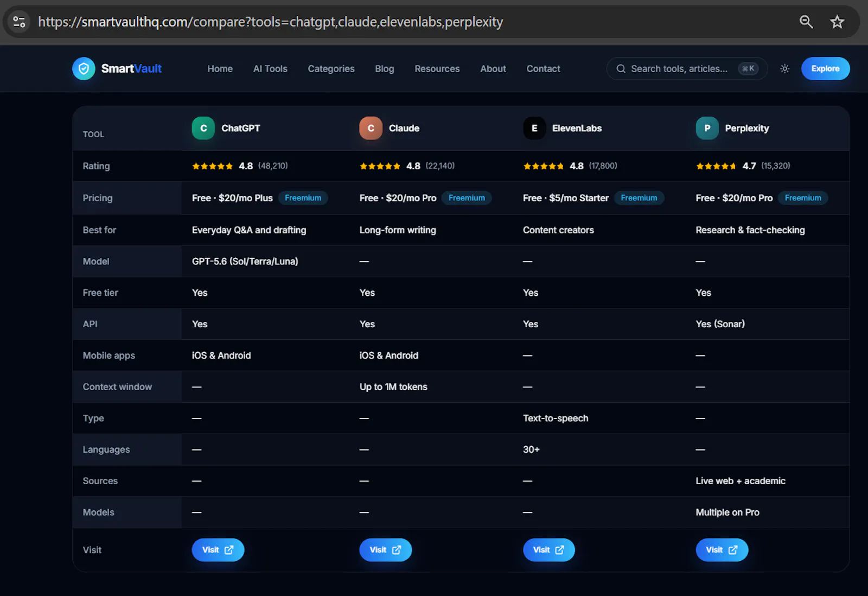Select the 'Multiple on Pro' cell
The height and width of the screenshot is (596, 868).
point(727,512)
